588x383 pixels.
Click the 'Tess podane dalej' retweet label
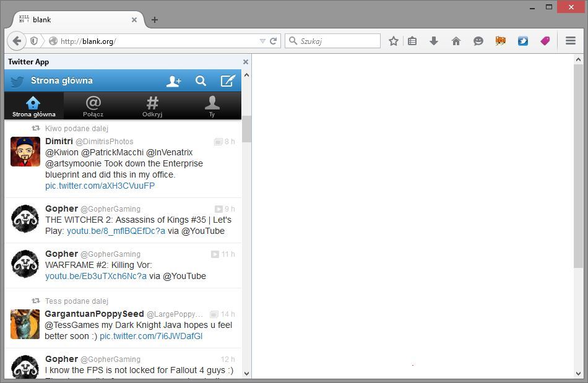point(77,301)
